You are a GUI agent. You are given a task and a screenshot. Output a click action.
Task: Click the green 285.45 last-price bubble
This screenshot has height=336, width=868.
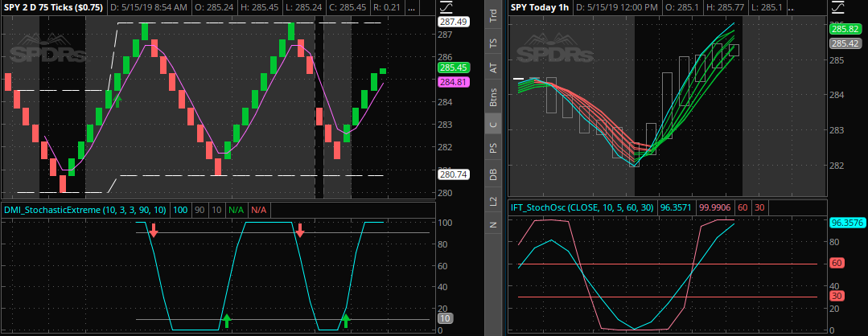pyautogui.click(x=453, y=68)
